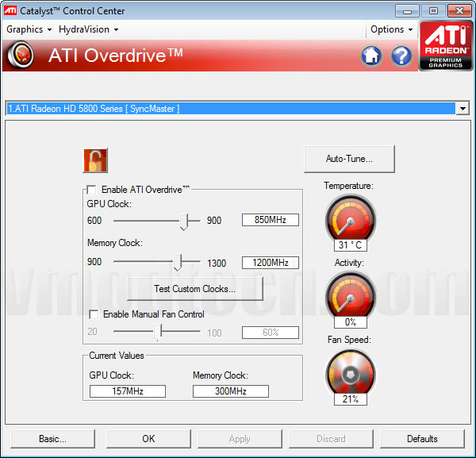The width and height of the screenshot is (476, 458).
Task: Click the Apply button
Action: pos(240,439)
